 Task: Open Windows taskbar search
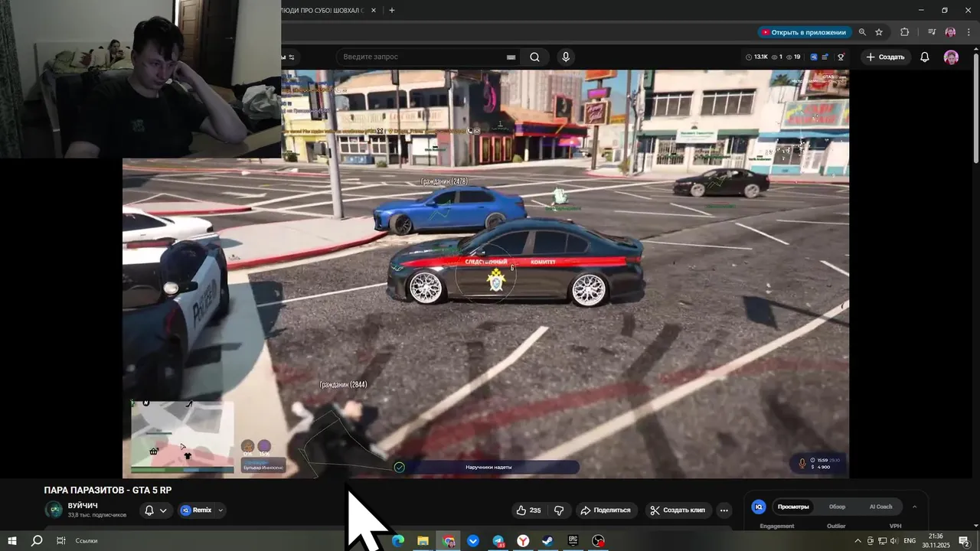(x=37, y=541)
